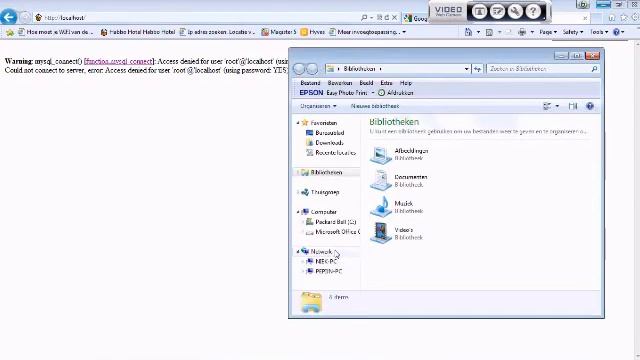Open the Magister 5 bookmark
The width and height of the screenshot is (640, 360).
[279, 32]
